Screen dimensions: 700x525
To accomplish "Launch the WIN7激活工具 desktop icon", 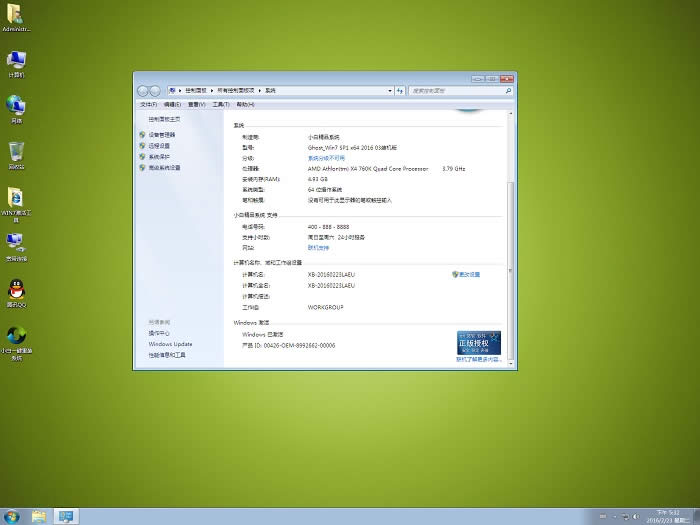I will point(16,199).
